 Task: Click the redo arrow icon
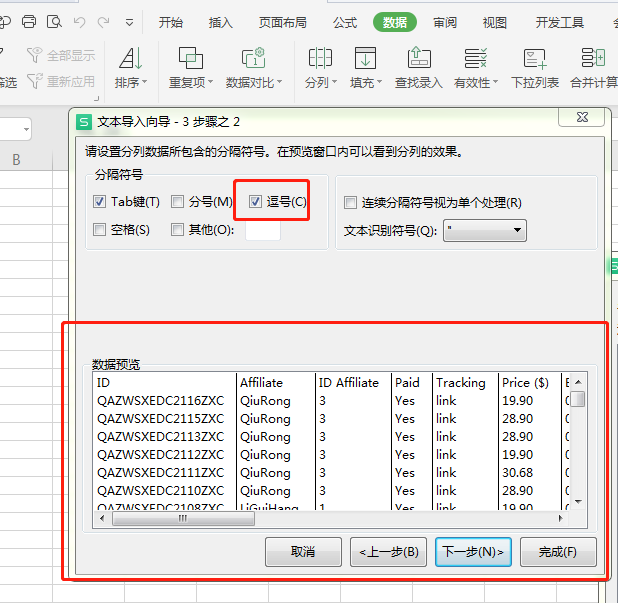click(104, 22)
